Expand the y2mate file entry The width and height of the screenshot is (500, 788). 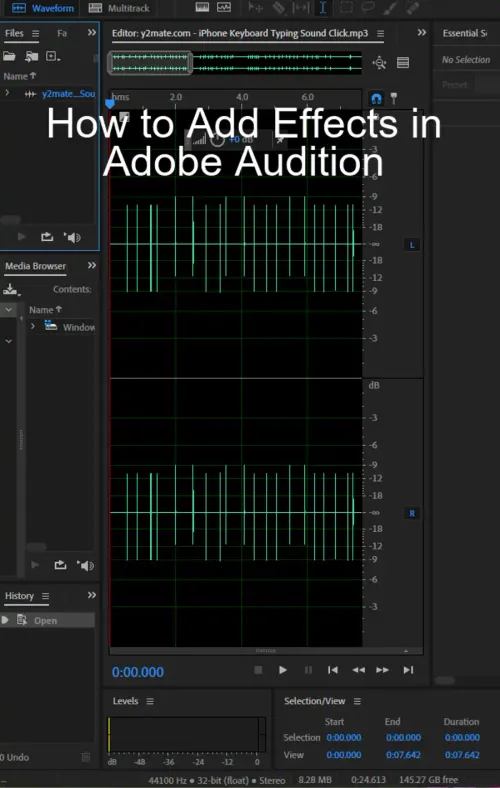7,93
